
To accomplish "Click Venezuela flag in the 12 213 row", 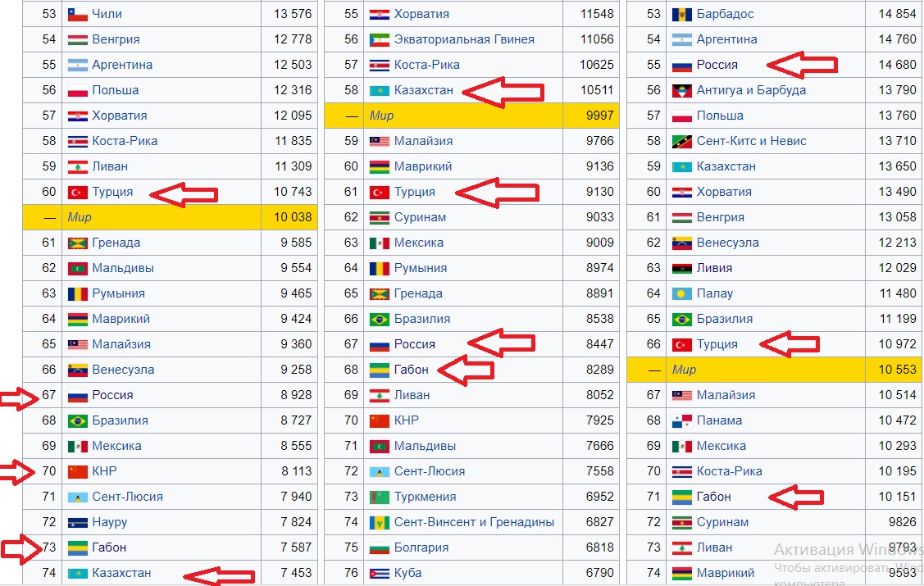I will pos(682,243).
